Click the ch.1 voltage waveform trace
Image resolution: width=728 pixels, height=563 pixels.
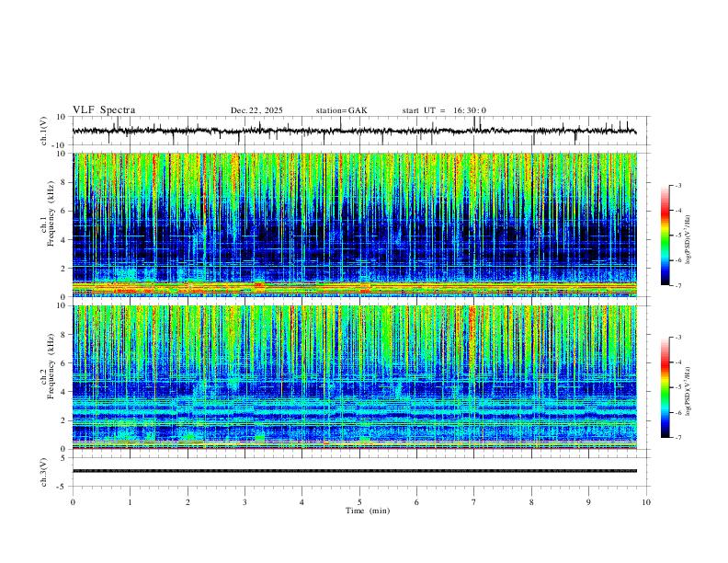(354, 131)
